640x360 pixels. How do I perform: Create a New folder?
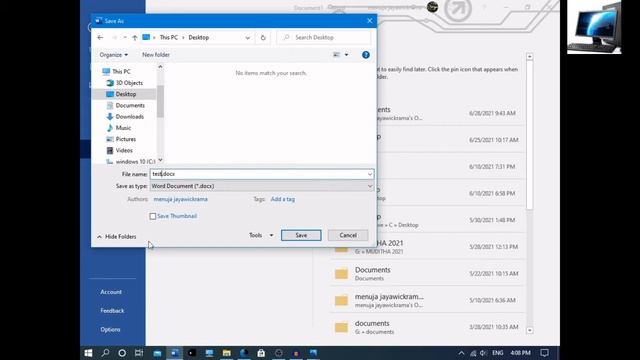[x=156, y=55]
